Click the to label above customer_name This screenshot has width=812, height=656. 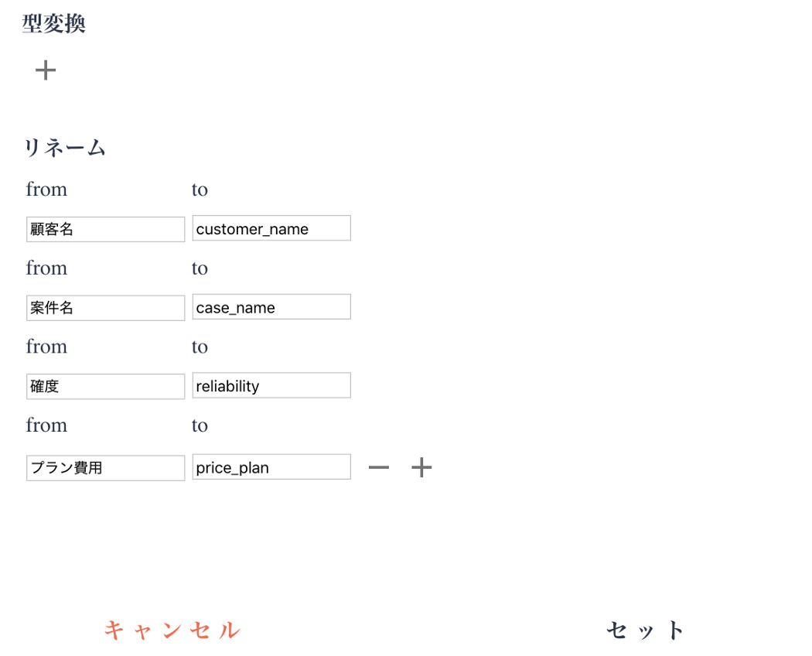200,190
